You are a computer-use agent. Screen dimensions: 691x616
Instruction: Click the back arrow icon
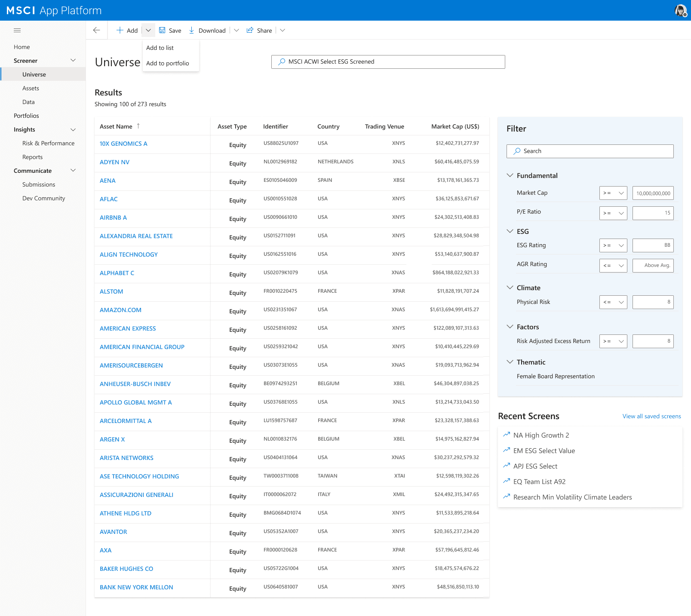(x=97, y=30)
